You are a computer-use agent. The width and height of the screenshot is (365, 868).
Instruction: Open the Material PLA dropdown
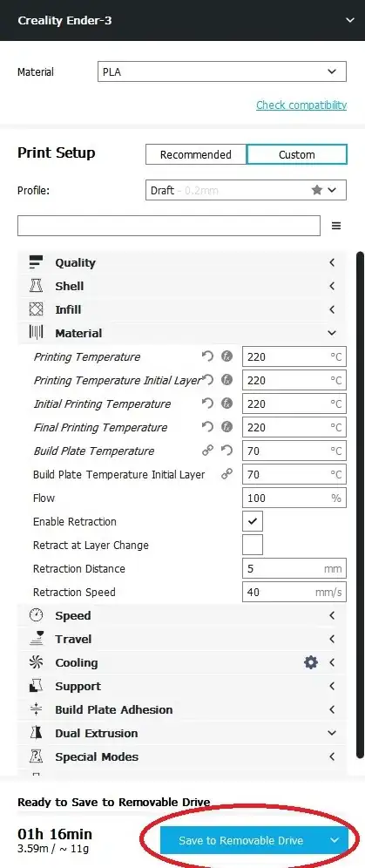(222, 72)
